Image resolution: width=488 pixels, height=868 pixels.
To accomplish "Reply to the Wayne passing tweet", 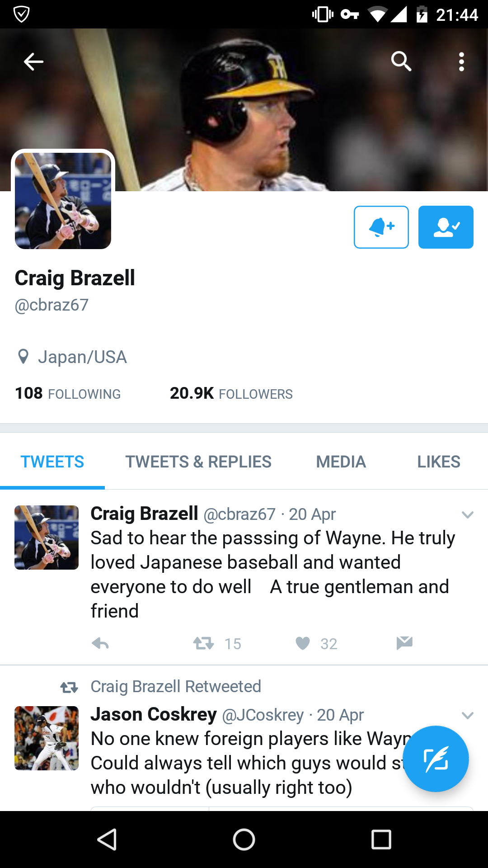I will 100,643.
